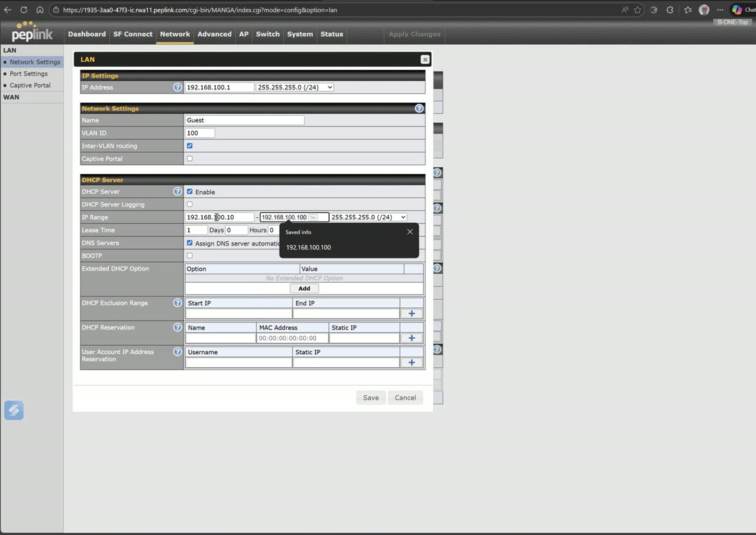Select WAN sidebar section
Screen dimensions: 756x535
[x=11, y=97]
